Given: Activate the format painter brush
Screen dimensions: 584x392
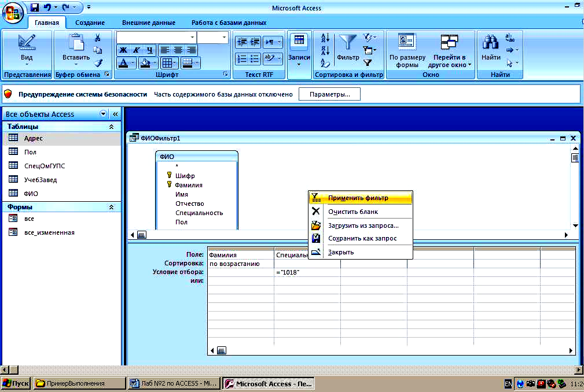Looking at the screenshot, I should [x=98, y=63].
